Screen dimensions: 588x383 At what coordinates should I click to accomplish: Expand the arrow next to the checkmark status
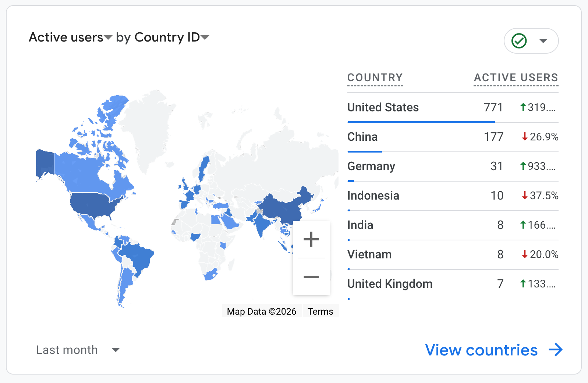coord(543,41)
